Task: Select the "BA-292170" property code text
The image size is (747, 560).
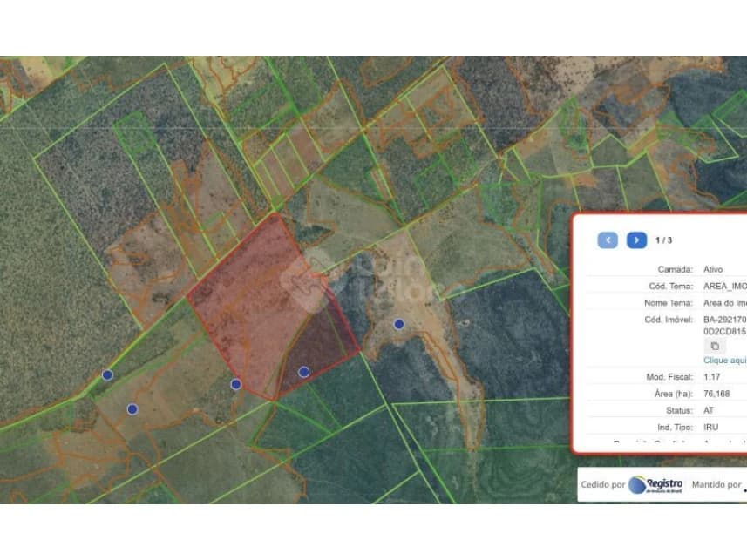Action: (725, 320)
